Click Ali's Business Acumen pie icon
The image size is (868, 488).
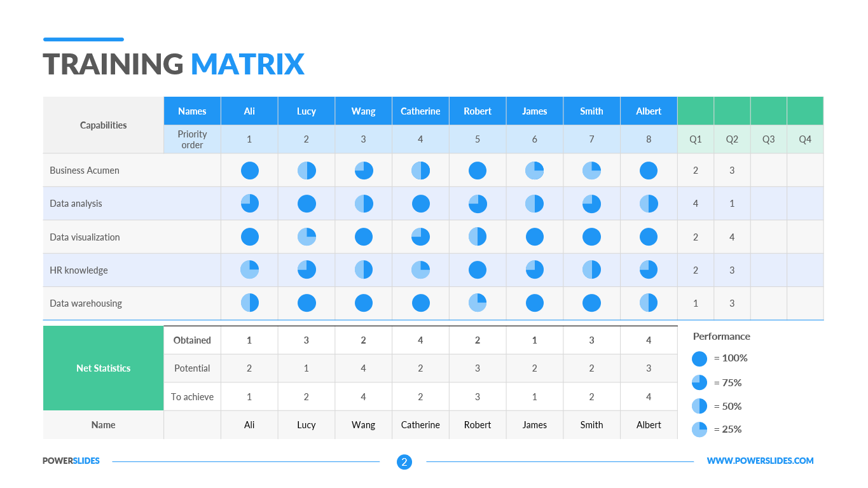(x=249, y=171)
